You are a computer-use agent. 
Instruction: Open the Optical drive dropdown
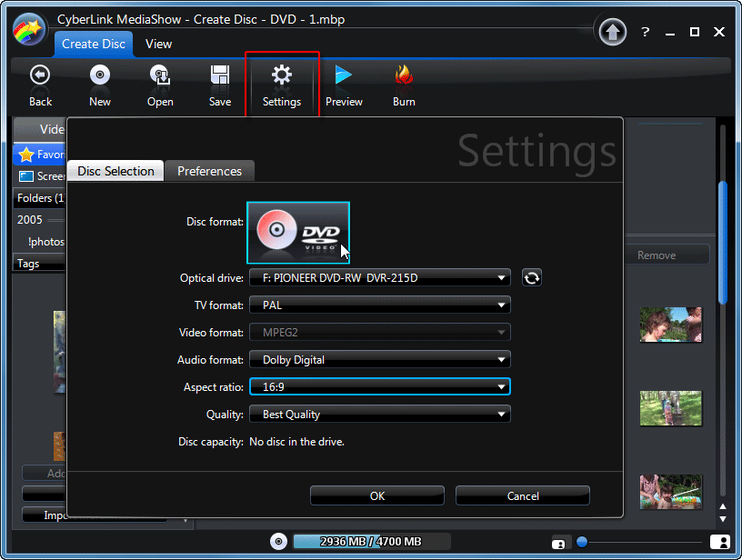379,277
